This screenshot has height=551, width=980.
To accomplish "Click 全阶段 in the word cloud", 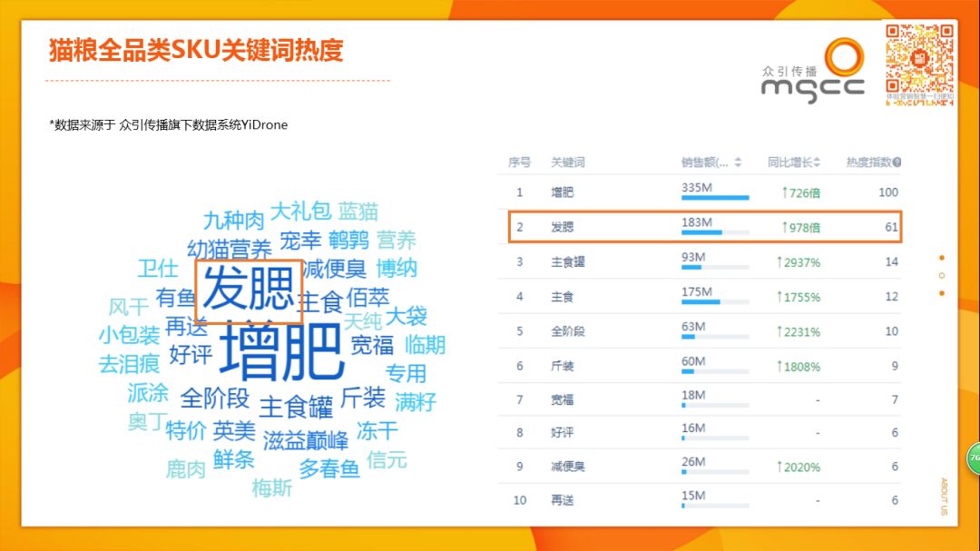I will pyautogui.click(x=215, y=398).
